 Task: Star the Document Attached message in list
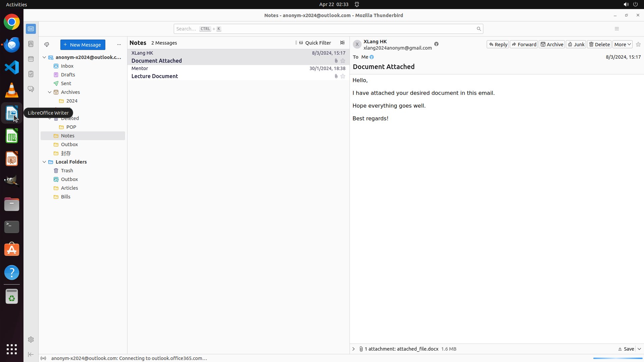343,61
